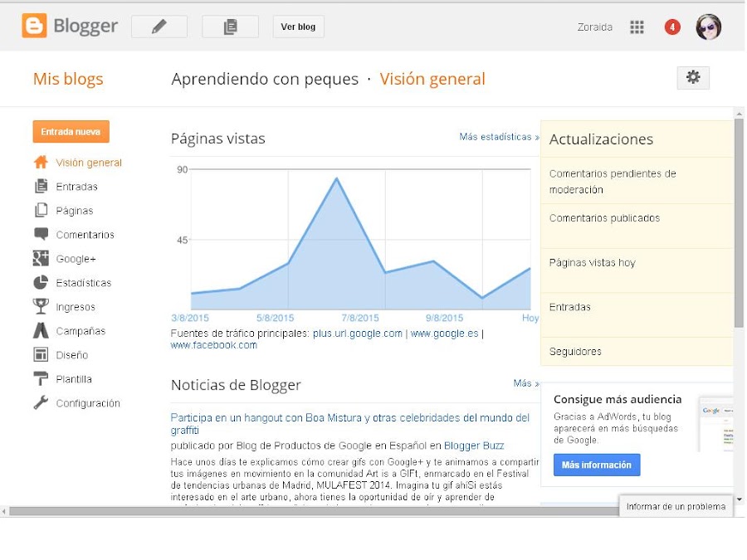Select Visión general in the sidebar
747x560 pixels.
89,163
